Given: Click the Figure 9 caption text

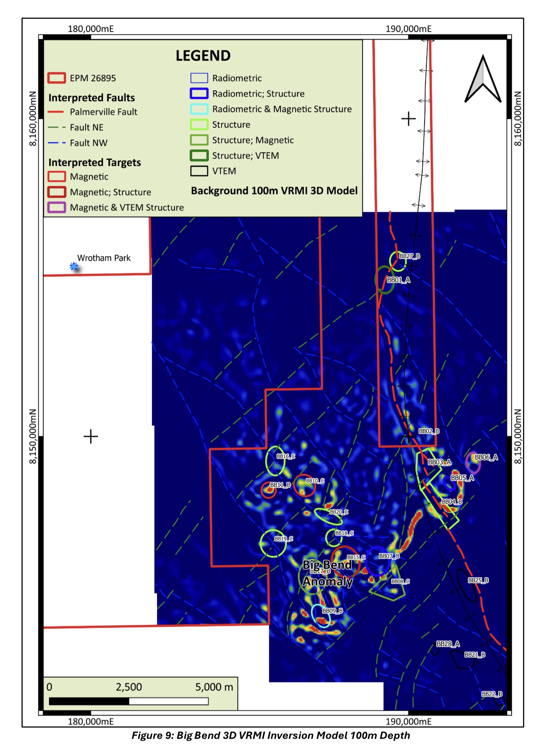Looking at the screenshot, I should click(x=271, y=735).
